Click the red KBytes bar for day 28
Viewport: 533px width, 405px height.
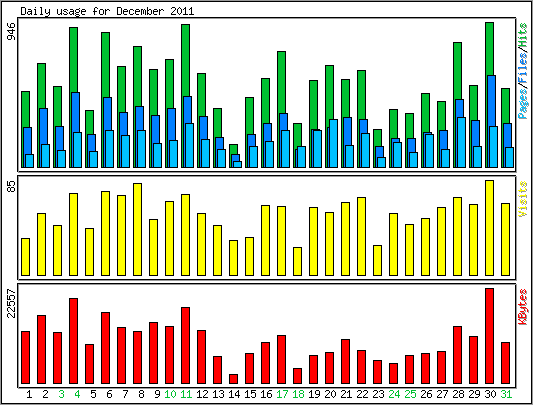pos(458,355)
